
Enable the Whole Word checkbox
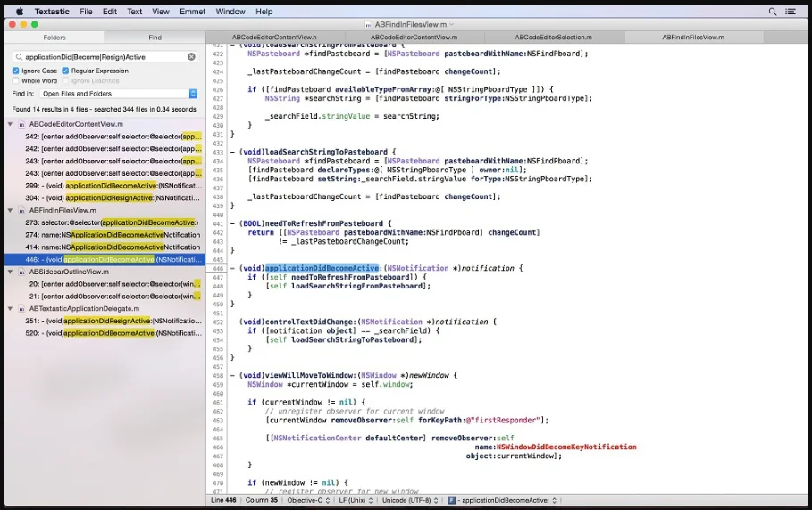pyautogui.click(x=15, y=80)
